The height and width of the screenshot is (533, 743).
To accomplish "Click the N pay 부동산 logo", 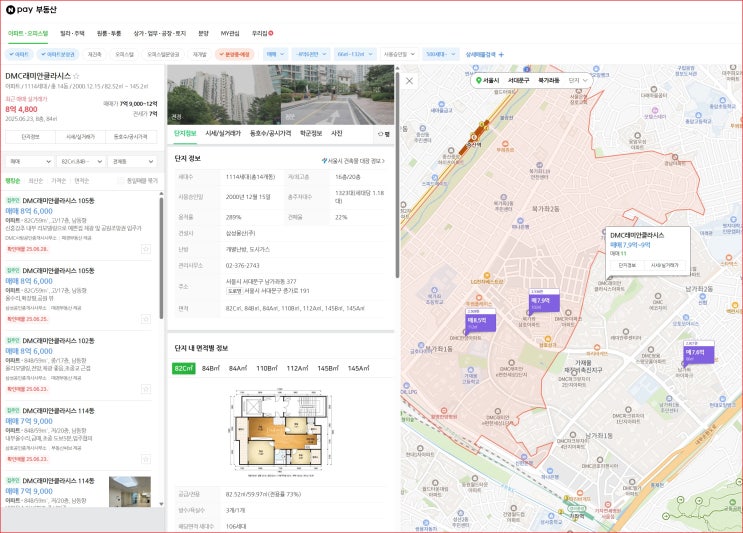I will [31, 9].
